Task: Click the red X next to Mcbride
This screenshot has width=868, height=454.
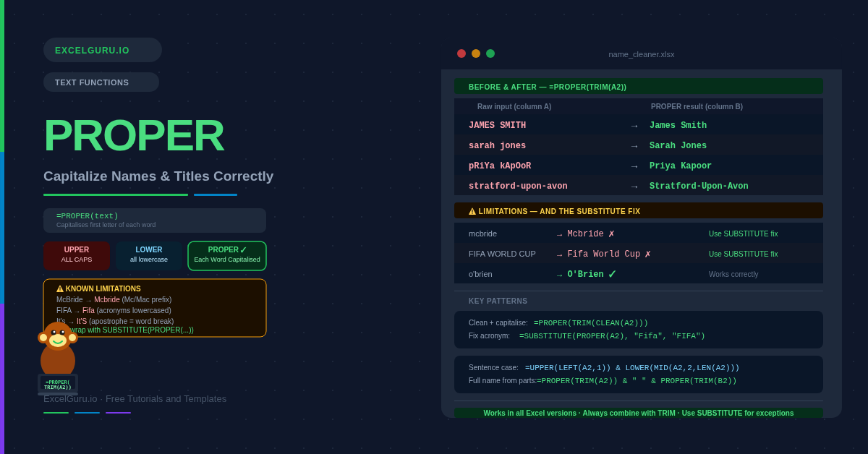Action: tap(611, 234)
